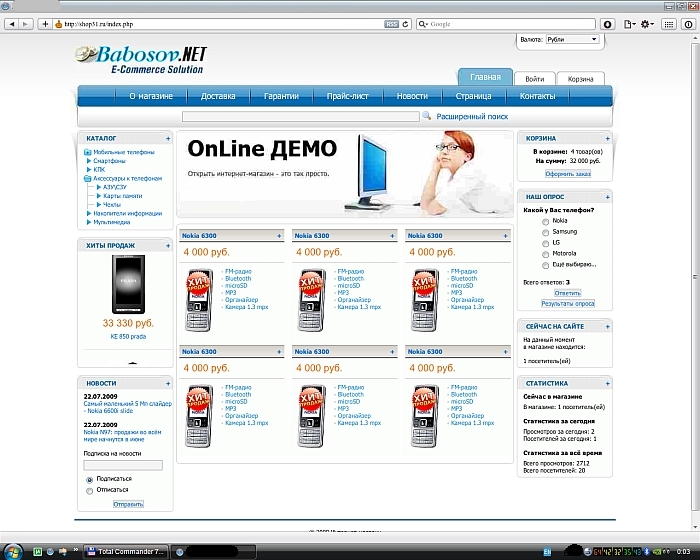
Task: Click the Windows Start orb
Action: 12,551
